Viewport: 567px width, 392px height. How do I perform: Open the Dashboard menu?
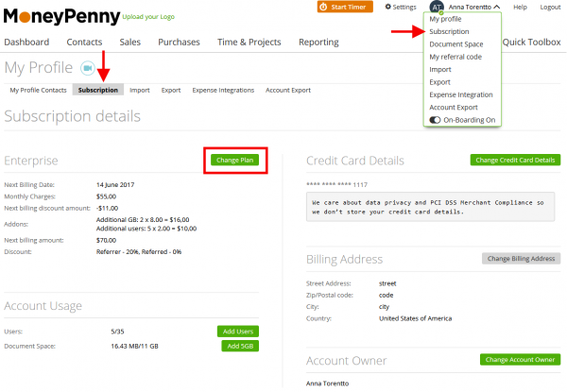26,42
